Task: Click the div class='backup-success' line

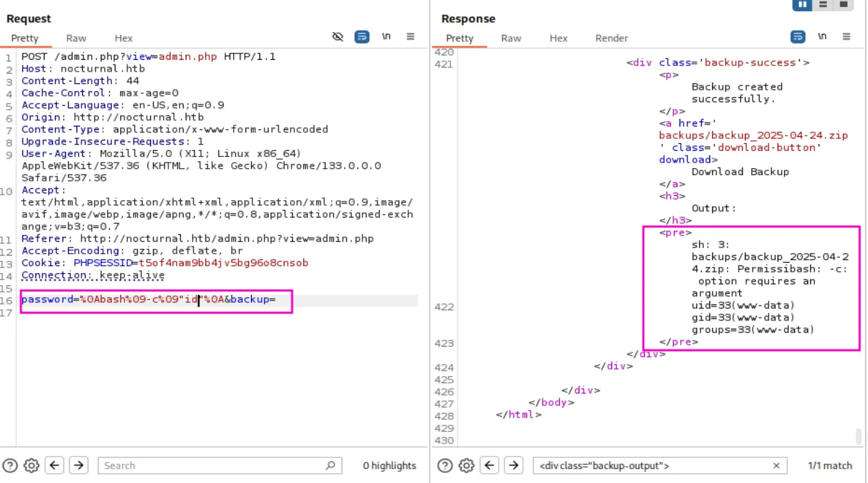Action: coord(718,63)
